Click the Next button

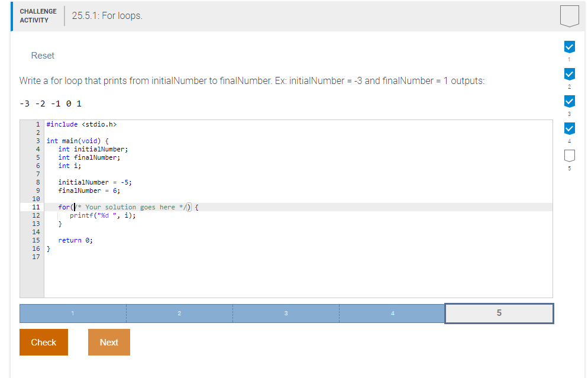pos(109,342)
